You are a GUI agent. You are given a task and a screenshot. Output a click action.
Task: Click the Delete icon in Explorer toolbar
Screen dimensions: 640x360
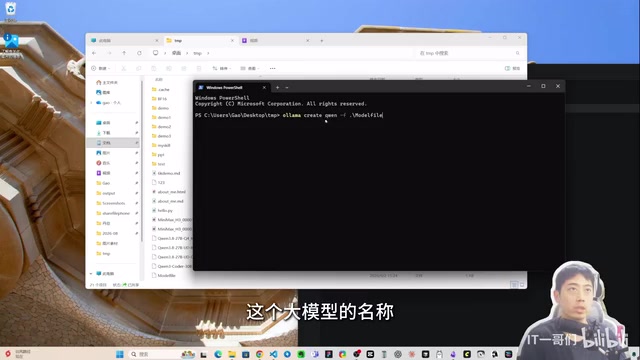[199, 69]
